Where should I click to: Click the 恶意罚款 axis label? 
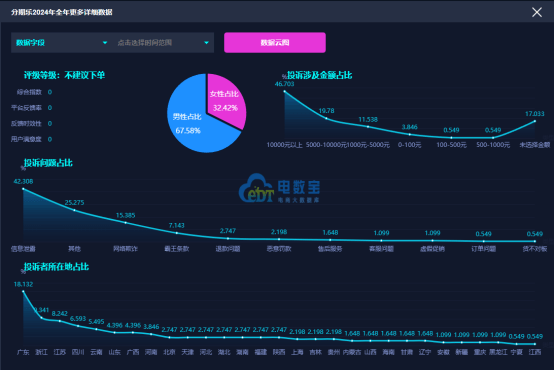(279, 249)
